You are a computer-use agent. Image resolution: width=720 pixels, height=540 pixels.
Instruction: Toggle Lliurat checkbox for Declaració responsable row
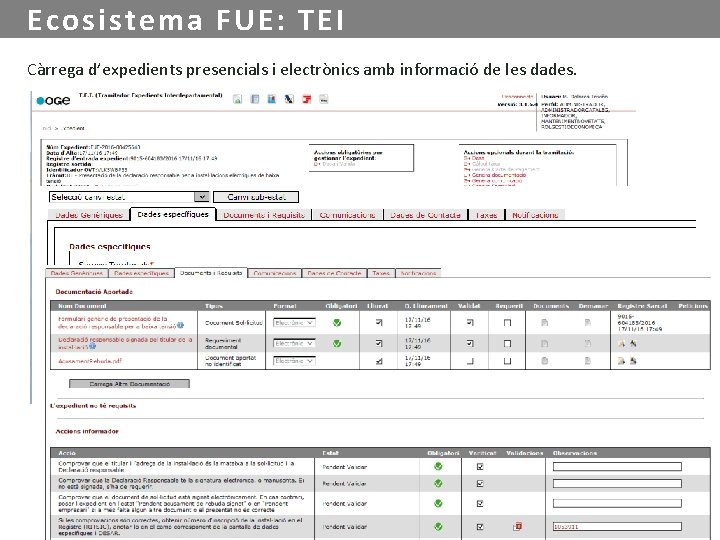click(x=379, y=343)
